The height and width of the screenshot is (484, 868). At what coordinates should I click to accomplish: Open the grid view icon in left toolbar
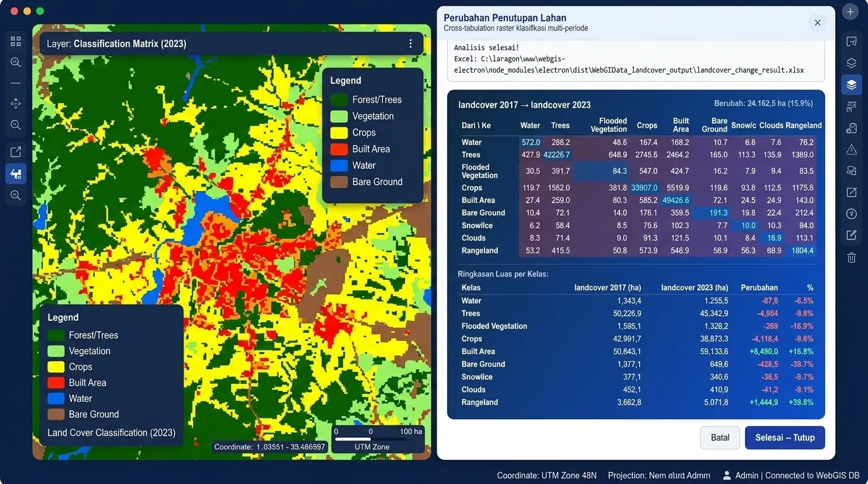pos(16,42)
